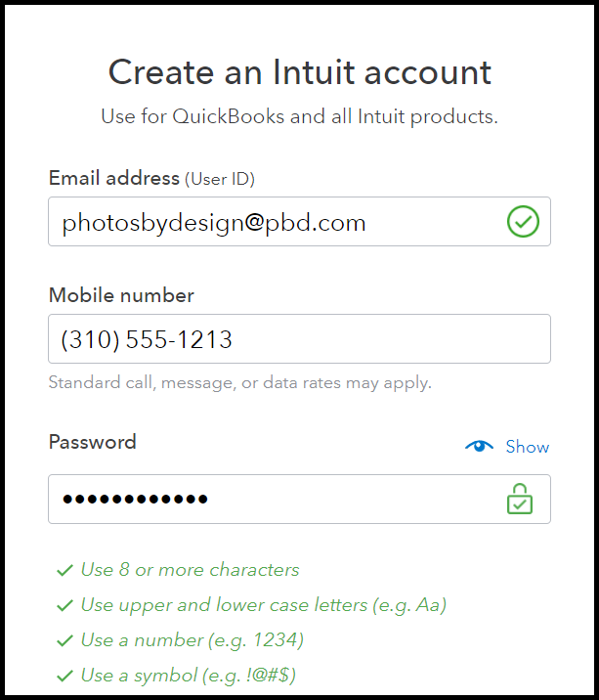Click the 'Use a number (e.g. 1234)' requirement text

tap(193, 640)
